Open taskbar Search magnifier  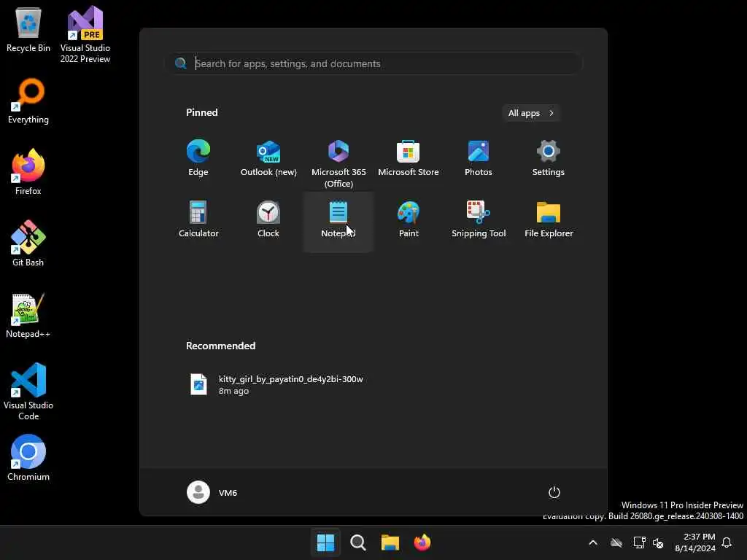357,542
